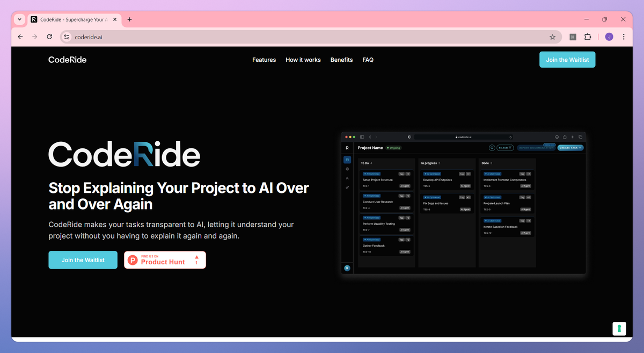Focus the coderide.ai address bar
Image resolution: width=644 pixels, height=353 pixels.
(310, 37)
